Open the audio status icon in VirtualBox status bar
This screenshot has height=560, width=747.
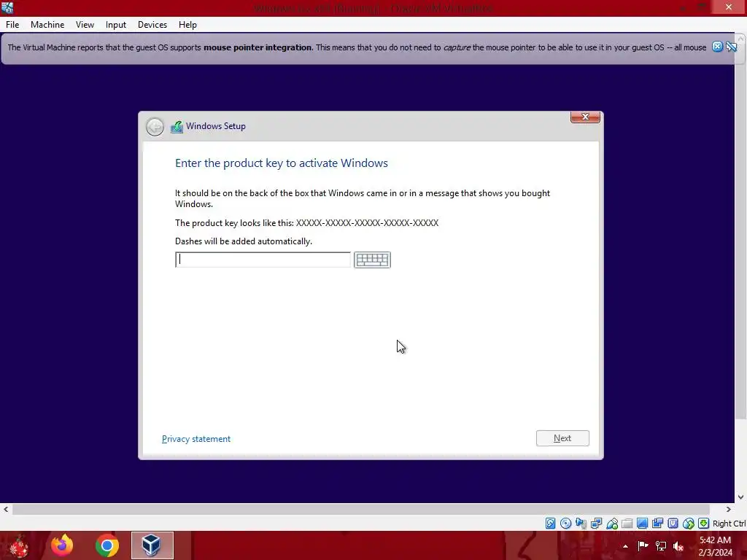pos(581,524)
